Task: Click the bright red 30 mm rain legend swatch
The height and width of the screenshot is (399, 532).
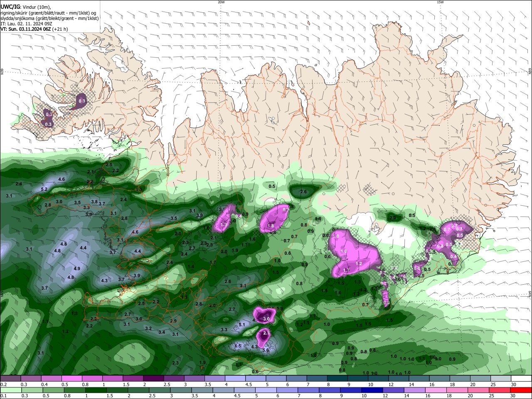Action: tap(521, 390)
